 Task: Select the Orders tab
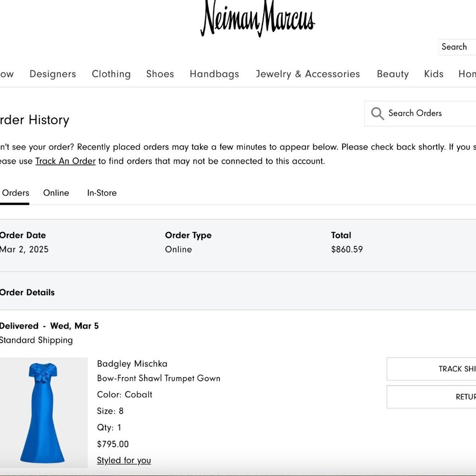[15, 193]
